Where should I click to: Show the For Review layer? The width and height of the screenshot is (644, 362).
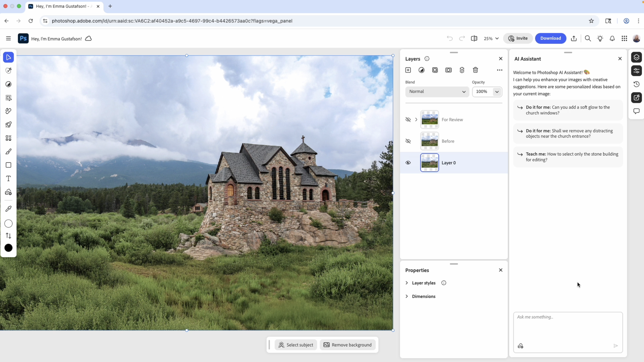coord(408,119)
